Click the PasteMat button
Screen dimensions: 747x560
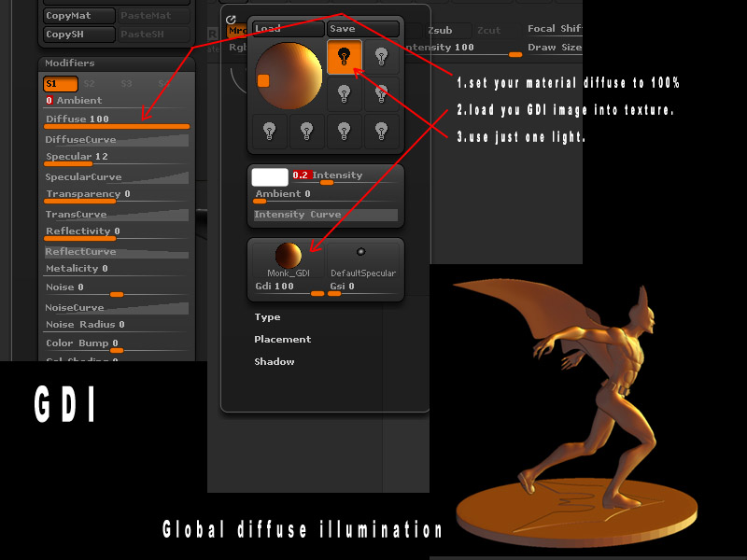[x=153, y=16]
